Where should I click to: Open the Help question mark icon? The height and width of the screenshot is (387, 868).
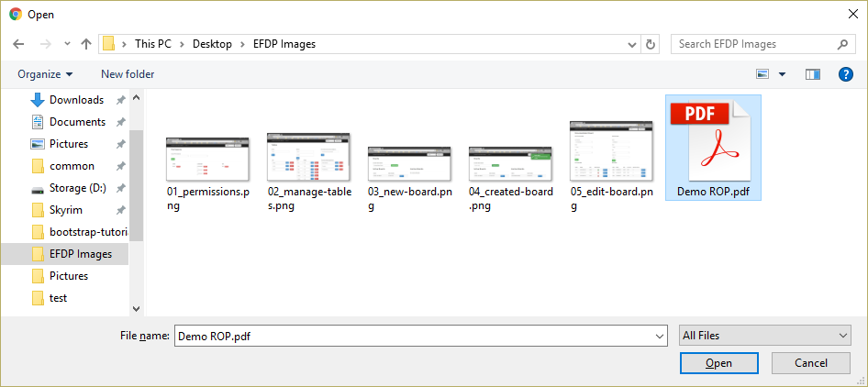pos(846,74)
